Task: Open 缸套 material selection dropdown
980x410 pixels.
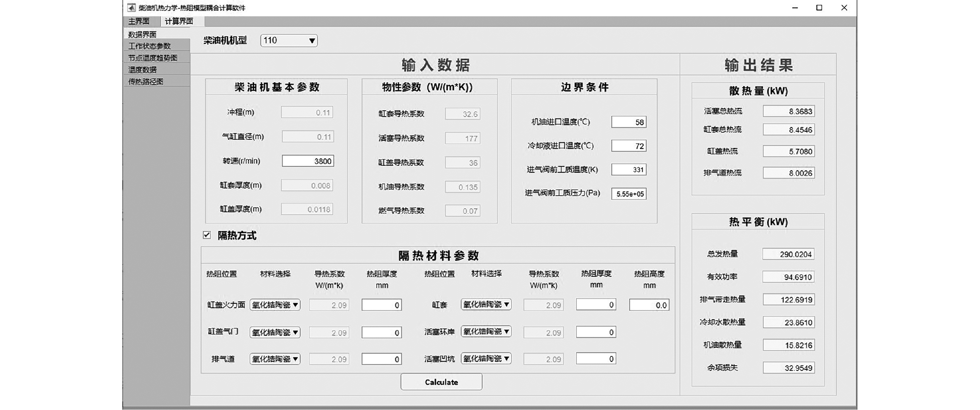Action: pyautogui.click(x=486, y=304)
